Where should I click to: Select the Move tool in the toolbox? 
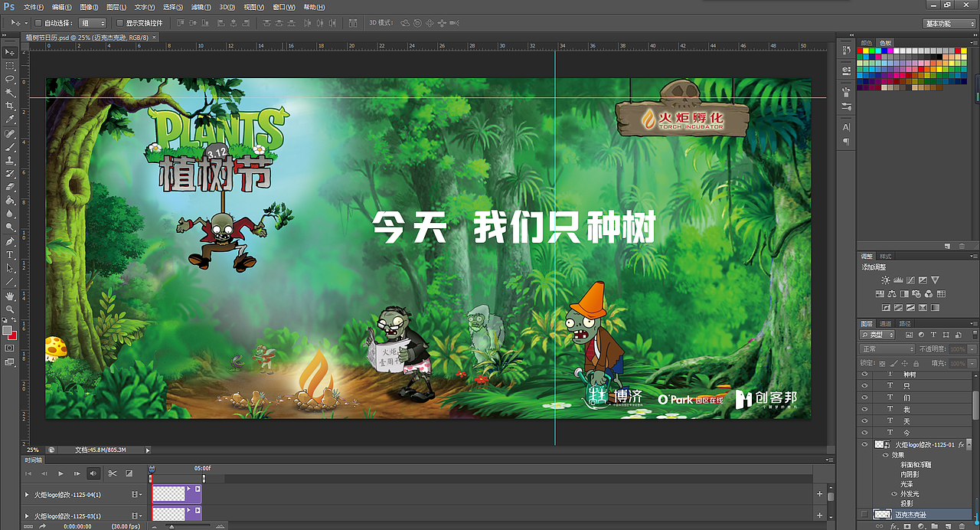(10, 52)
